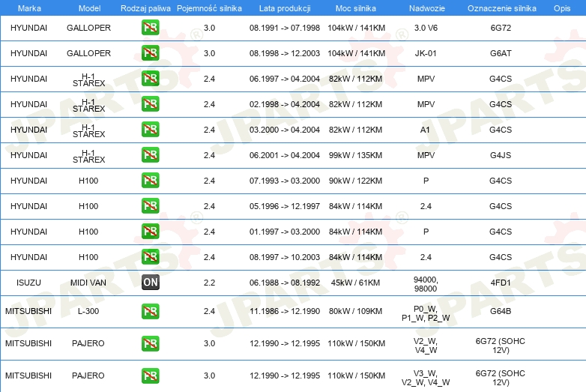Click the Model column header

(x=89, y=8)
